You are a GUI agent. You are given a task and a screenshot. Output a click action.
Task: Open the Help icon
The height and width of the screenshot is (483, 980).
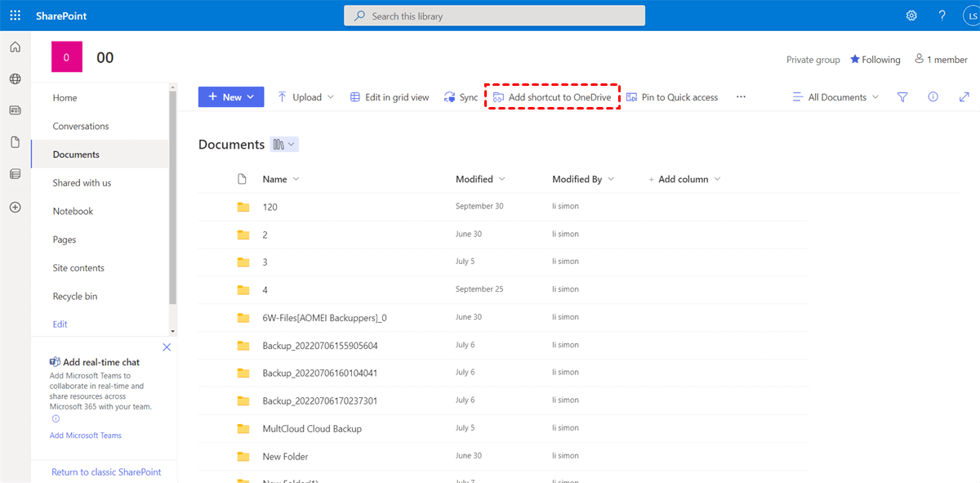click(942, 15)
